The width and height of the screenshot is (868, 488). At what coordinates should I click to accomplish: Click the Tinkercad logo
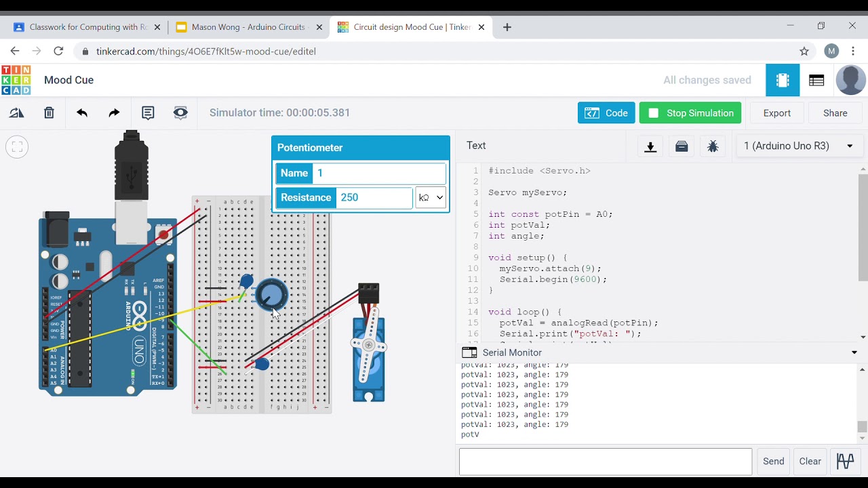pos(16,80)
